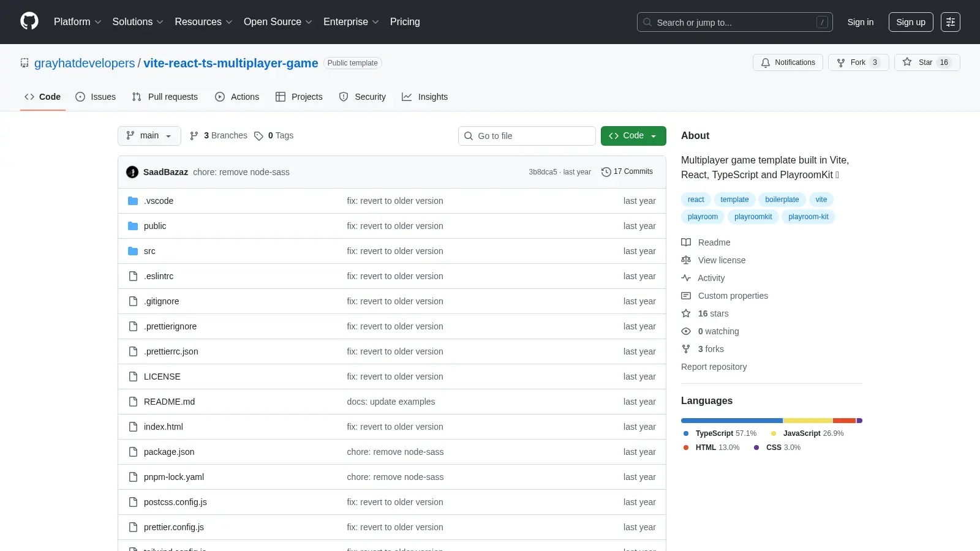The height and width of the screenshot is (551, 980).
Task: Click the package.json file icon
Action: click(133, 452)
